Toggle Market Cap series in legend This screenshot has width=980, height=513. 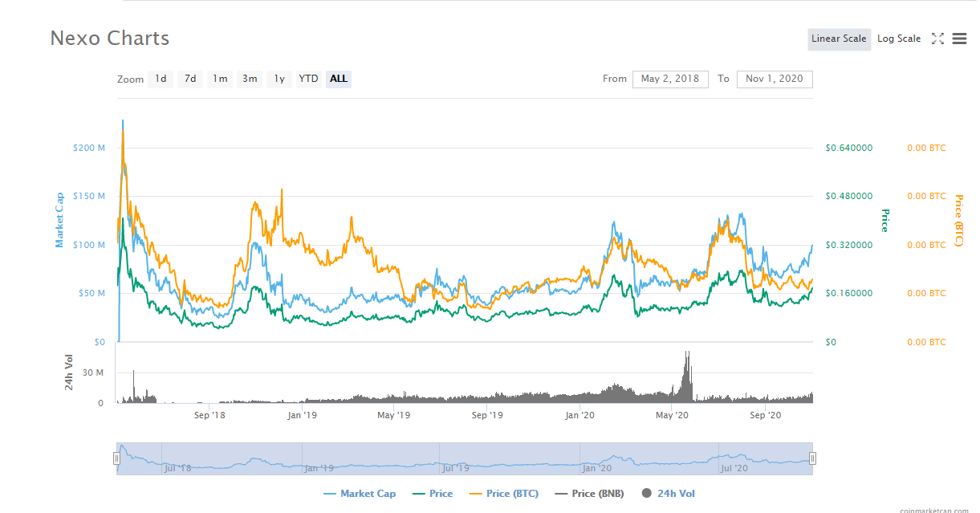click(x=359, y=494)
